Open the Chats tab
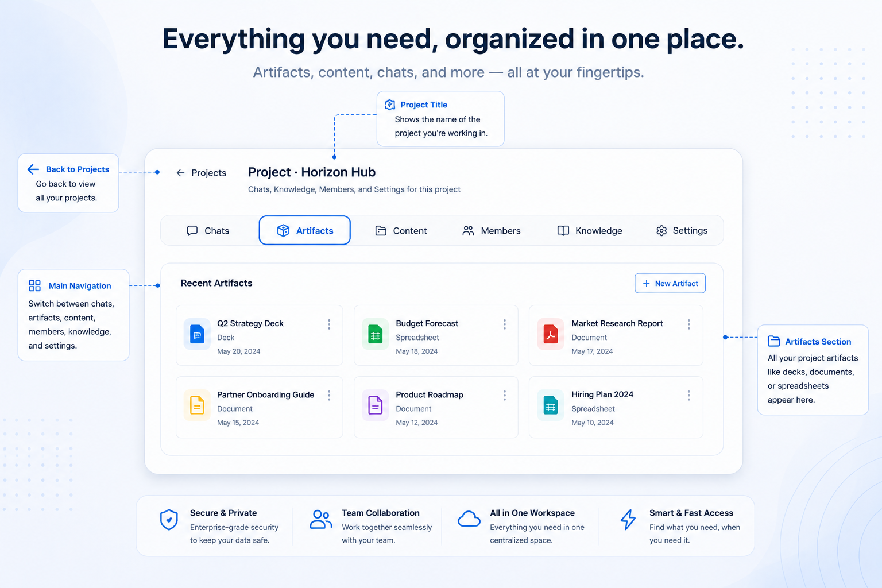 [208, 231]
